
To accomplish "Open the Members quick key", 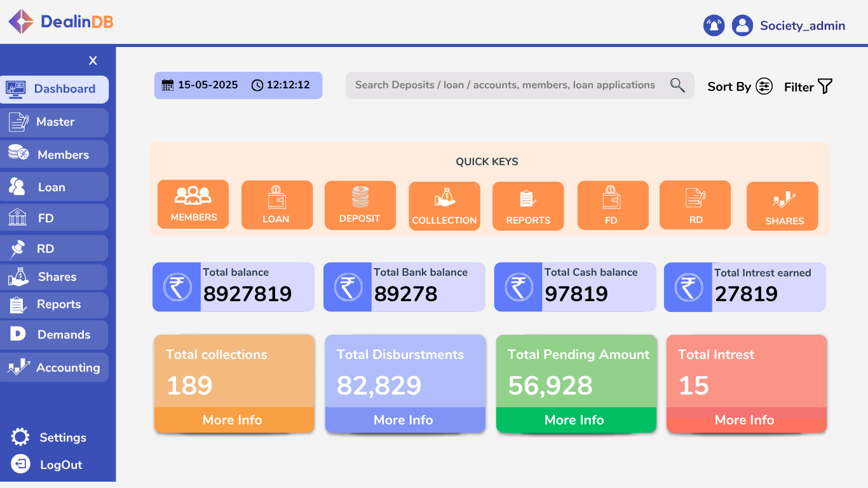I will pos(193,204).
